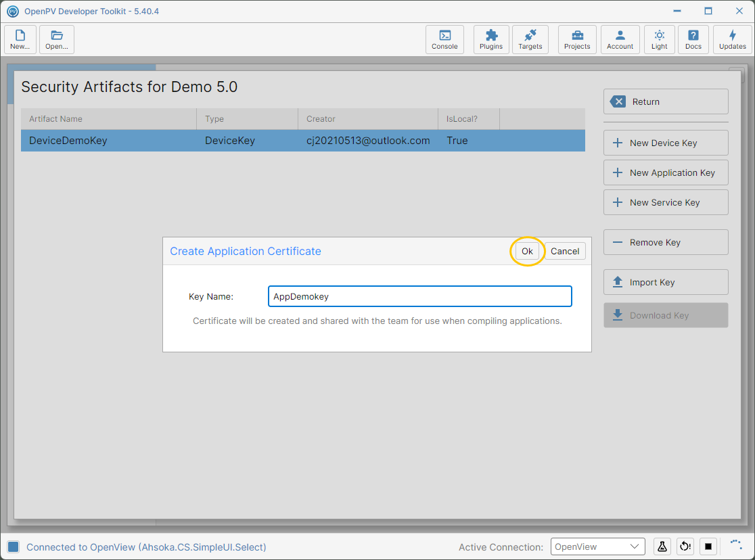Close the OpenPV Developer Toolkit window
This screenshot has width=755, height=560.
739,11
